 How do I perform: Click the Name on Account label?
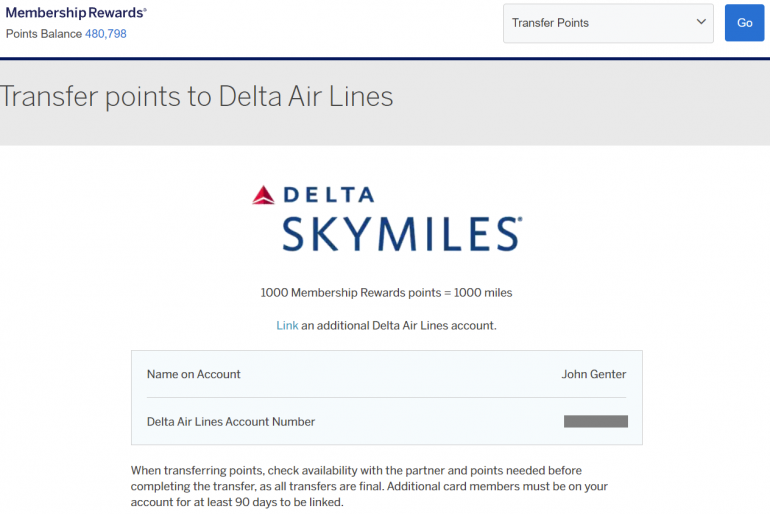[193, 374]
